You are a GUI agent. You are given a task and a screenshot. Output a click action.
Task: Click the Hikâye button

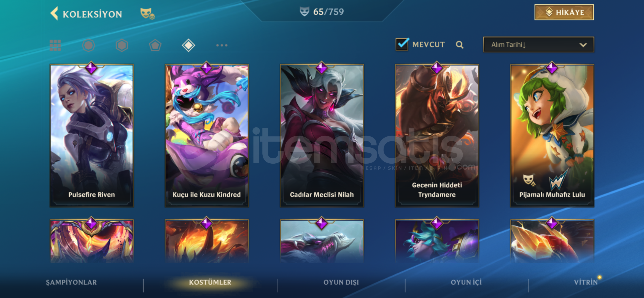coord(564,12)
